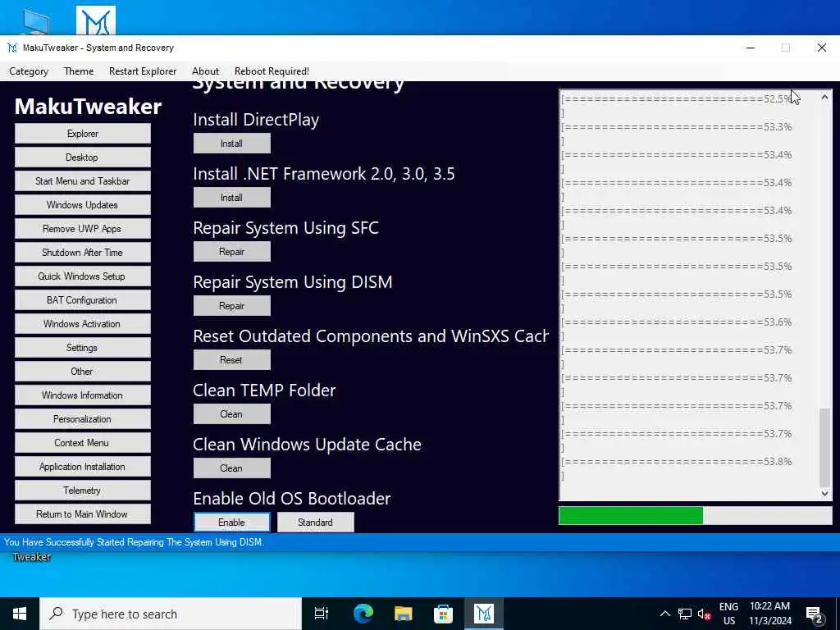The image size is (840, 630).
Task: Click the muted volume tray icon
Action: [704, 614]
